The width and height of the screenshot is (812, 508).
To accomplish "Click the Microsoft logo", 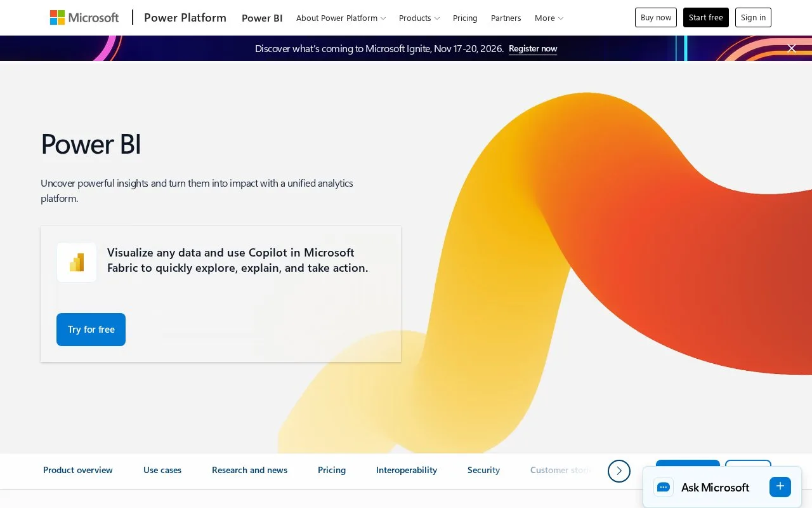I will (84, 18).
